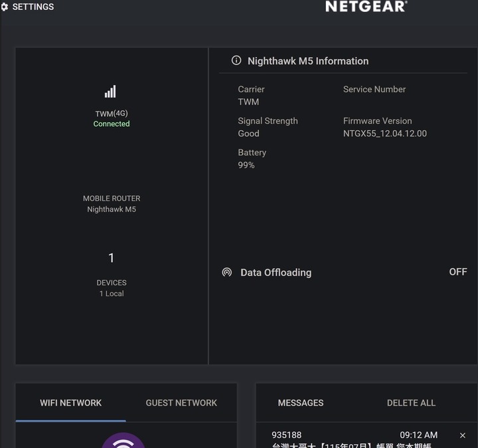Toggle the Data Offloading OFF switch
478x448 pixels.
tap(458, 271)
